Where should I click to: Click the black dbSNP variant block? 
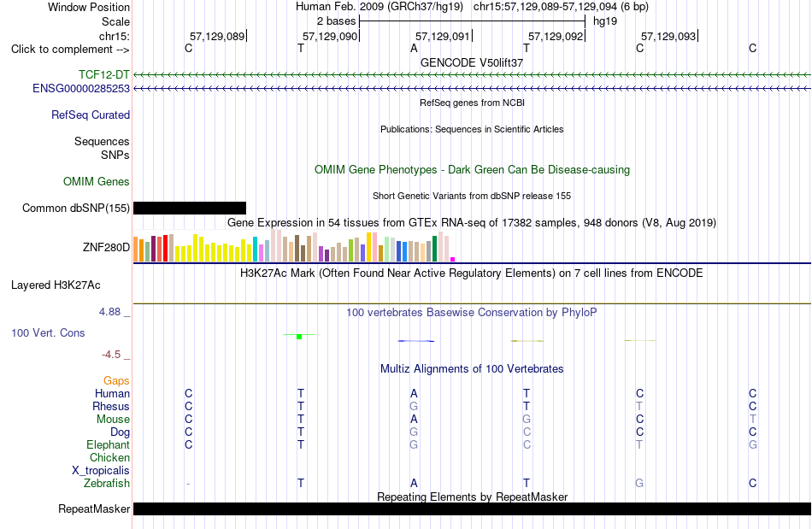pos(190,208)
